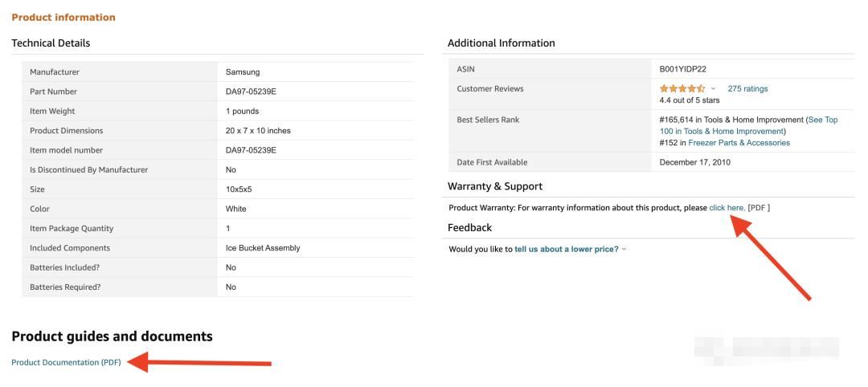
Task: Click the Part Number row's DA97-05239E value
Action: [251, 92]
